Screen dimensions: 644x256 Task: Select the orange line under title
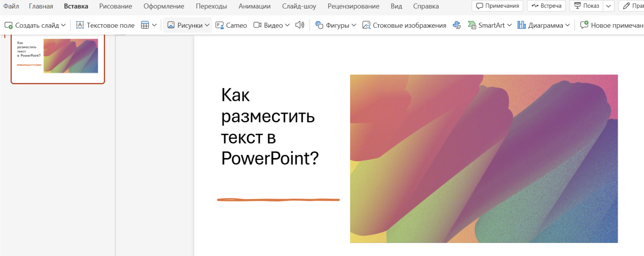pos(278,200)
